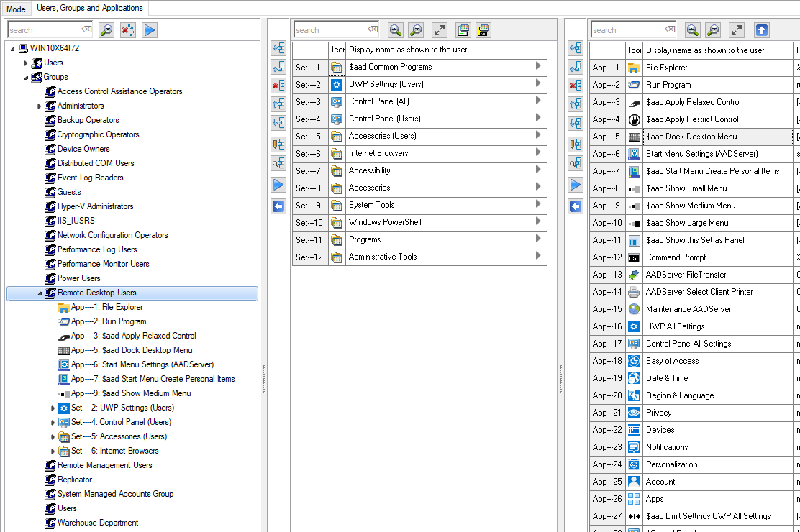
Task: Select the App 12 Command Prompt row
Action: 676,257
